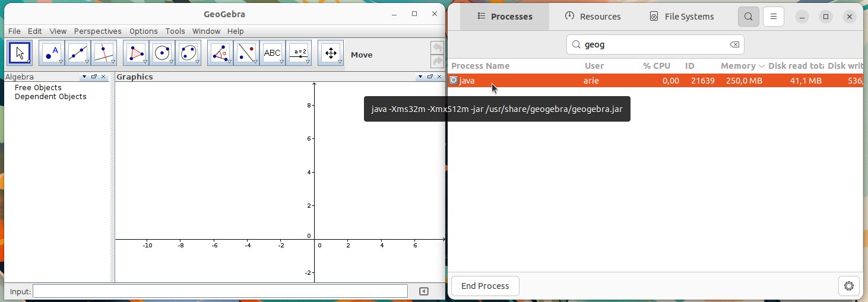Open the Angle tool's dropdown triangle
This screenshot has width=868, height=302.
(x=229, y=61)
